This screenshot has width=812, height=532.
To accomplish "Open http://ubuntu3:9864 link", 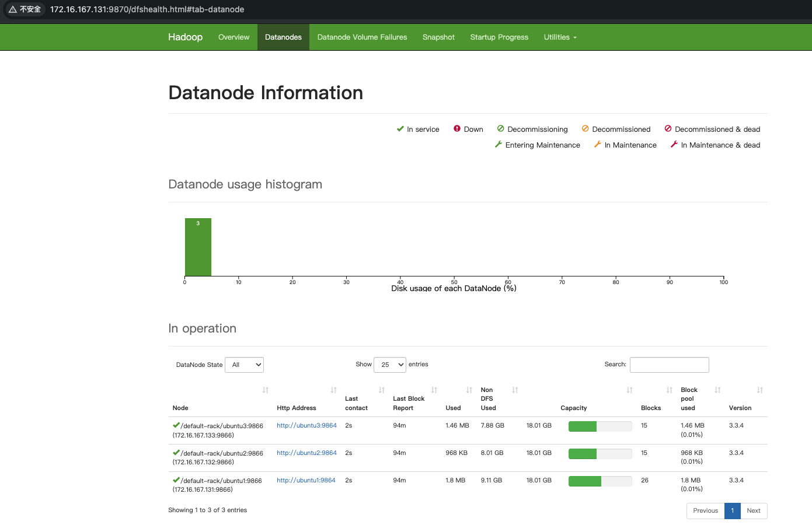I will coord(306,425).
